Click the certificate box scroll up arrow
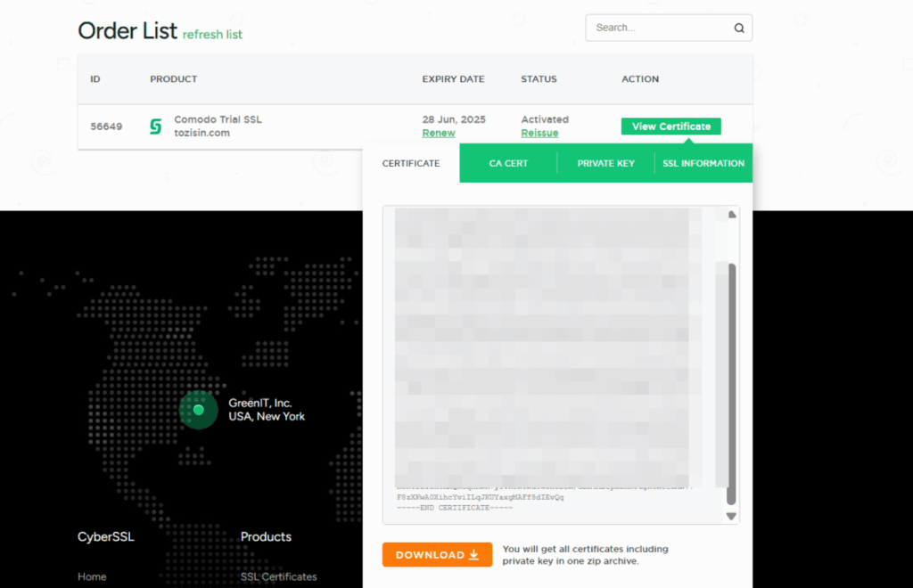The height and width of the screenshot is (588, 913). 732,215
